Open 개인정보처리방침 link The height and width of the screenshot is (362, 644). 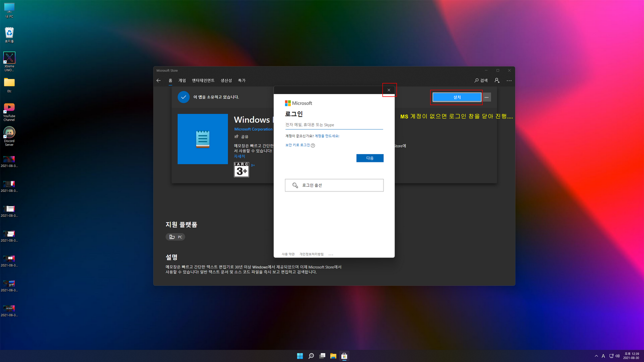click(312, 254)
